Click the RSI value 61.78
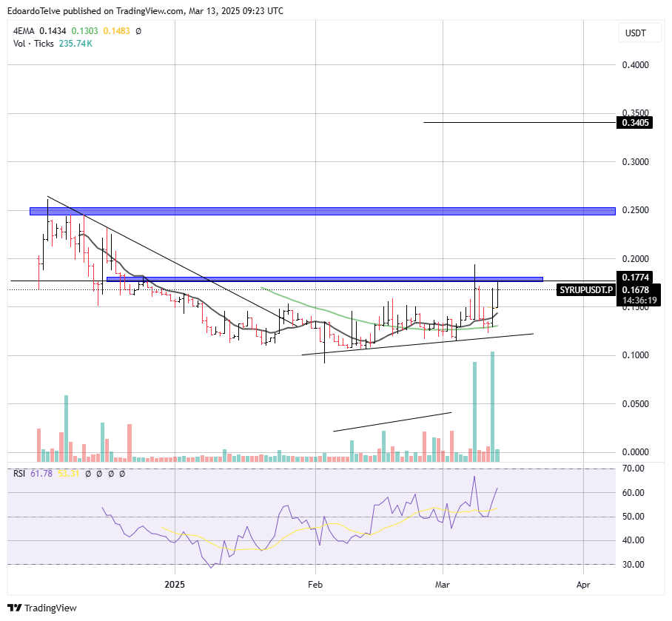 coord(41,474)
